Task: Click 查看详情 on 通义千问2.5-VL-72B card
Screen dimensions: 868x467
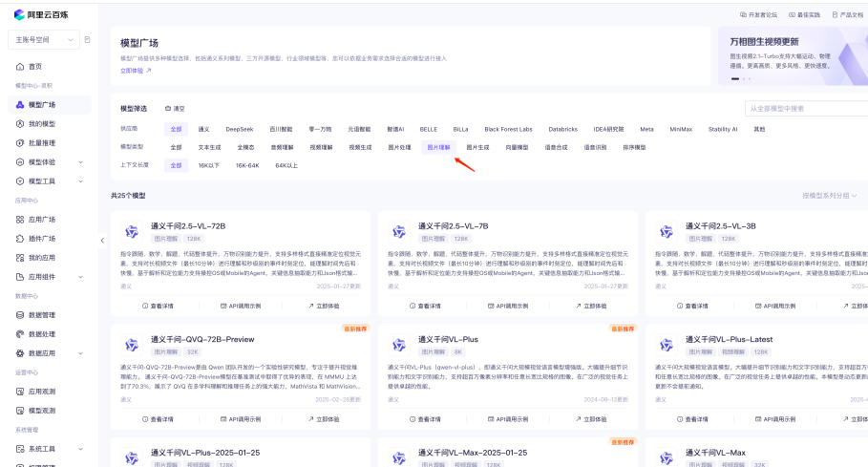Action: pyautogui.click(x=158, y=307)
